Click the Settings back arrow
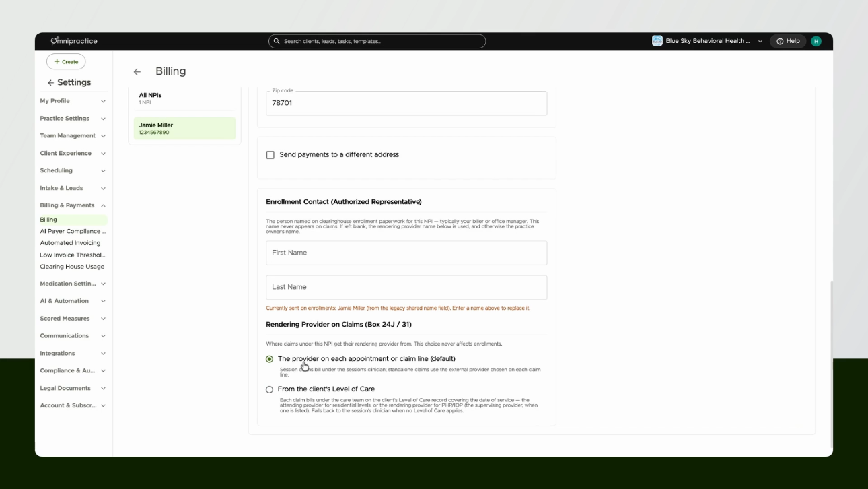 pyautogui.click(x=50, y=82)
